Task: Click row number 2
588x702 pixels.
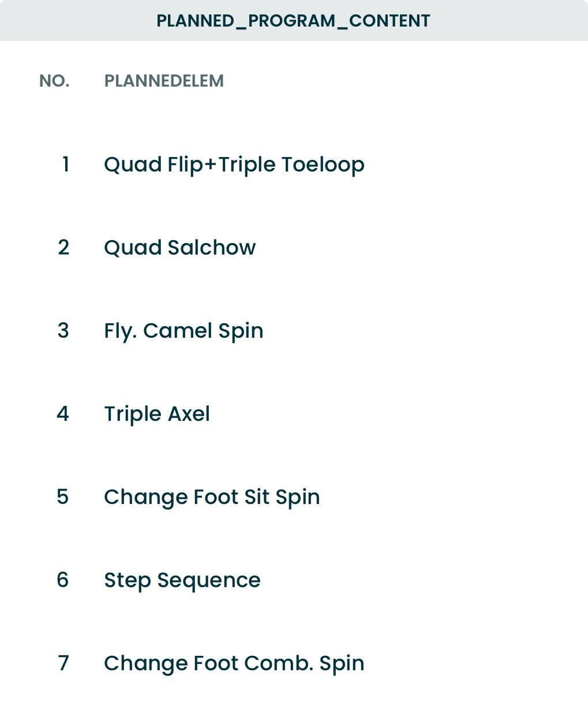Action: tap(63, 248)
